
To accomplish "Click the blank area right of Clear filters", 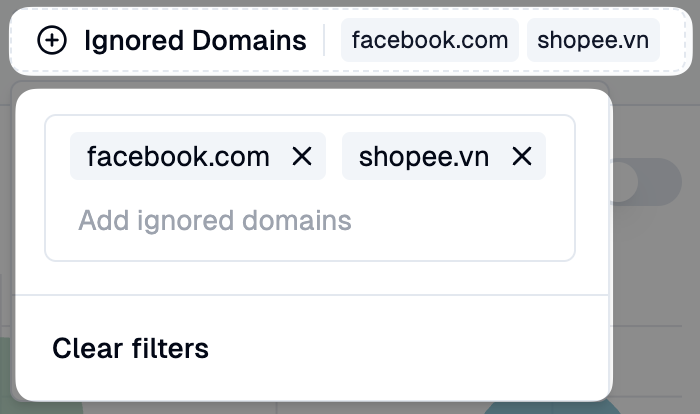I will click(400, 348).
